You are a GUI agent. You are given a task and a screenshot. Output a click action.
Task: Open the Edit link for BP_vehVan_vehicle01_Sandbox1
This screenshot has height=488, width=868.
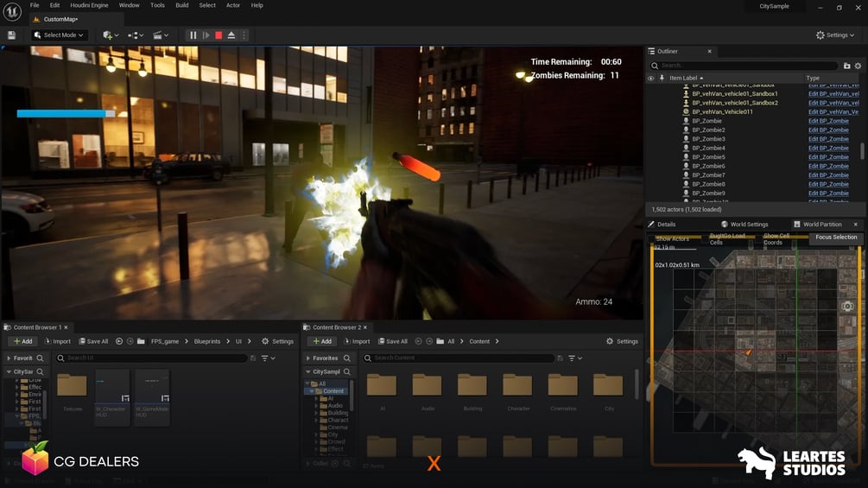(x=833, y=94)
